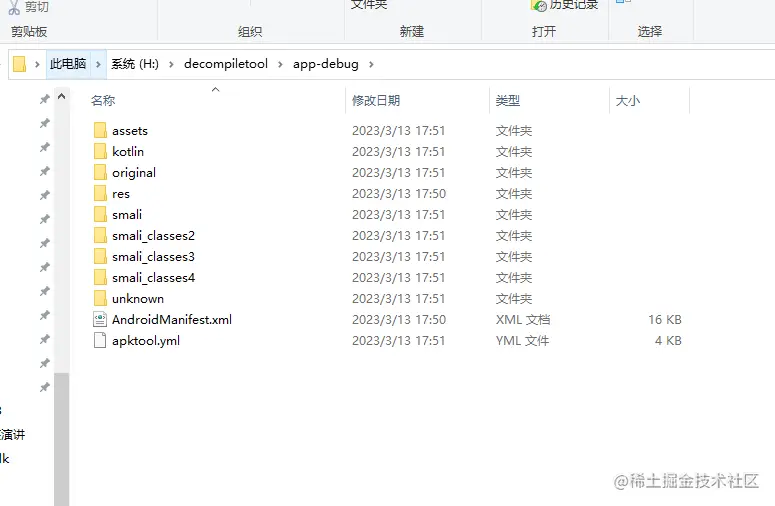Select apktool.yml file name
775x506 pixels.
click(146, 341)
